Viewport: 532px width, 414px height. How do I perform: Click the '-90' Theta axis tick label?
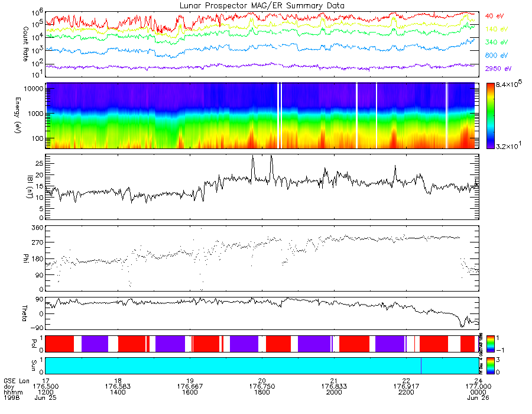(x=37, y=328)
